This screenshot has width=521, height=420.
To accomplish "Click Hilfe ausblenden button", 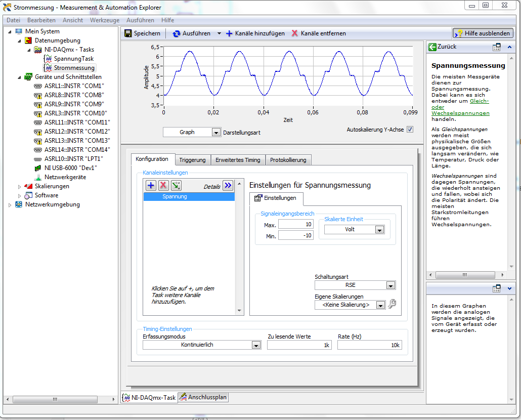I will click(483, 33).
